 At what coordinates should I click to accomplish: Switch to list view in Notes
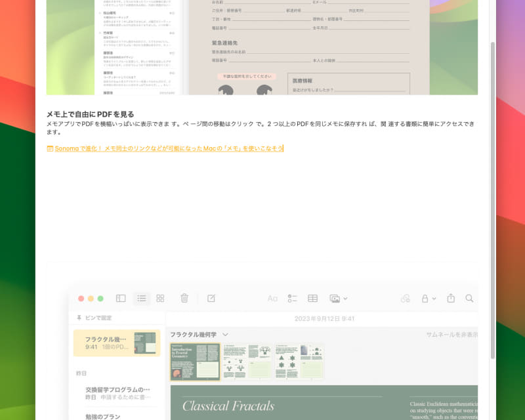point(142,299)
